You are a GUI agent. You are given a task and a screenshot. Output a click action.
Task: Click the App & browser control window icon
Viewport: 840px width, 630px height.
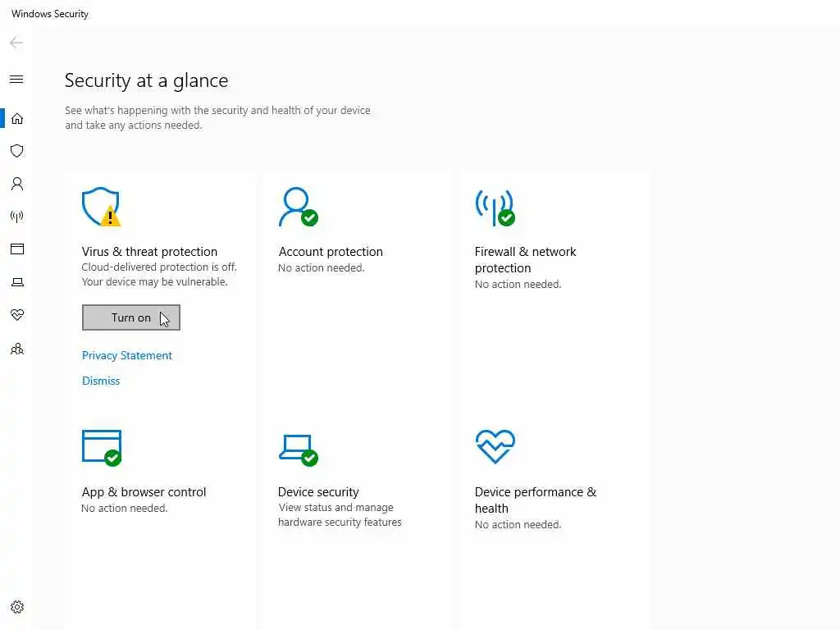click(x=102, y=448)
